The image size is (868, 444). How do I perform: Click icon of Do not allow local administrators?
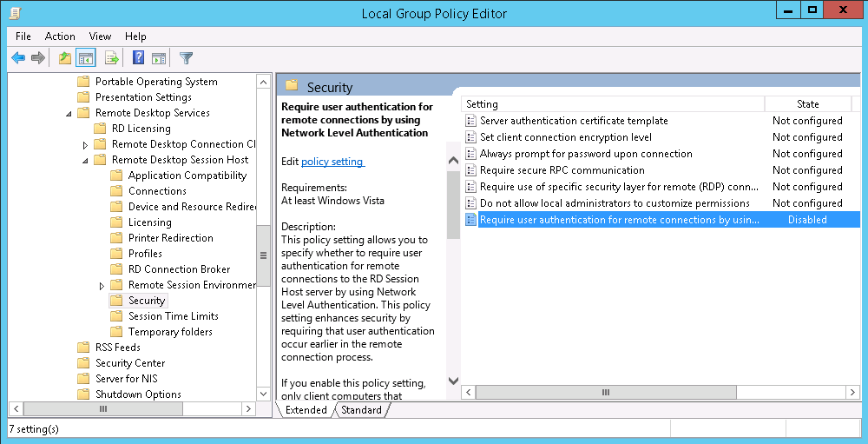[471, 203]
